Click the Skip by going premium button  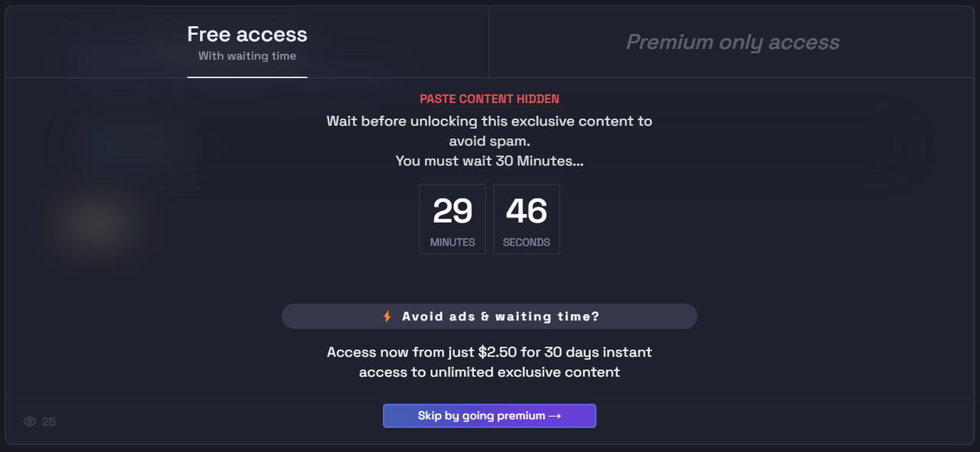coord(489,416)
